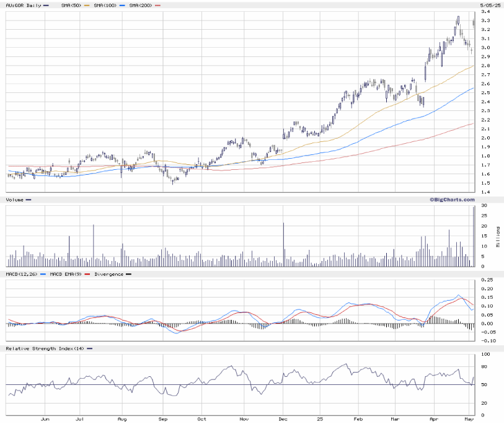504x424 pixels.
Task: Click the BigCharts.com copyright watermark
Action: tap(451, 200)
